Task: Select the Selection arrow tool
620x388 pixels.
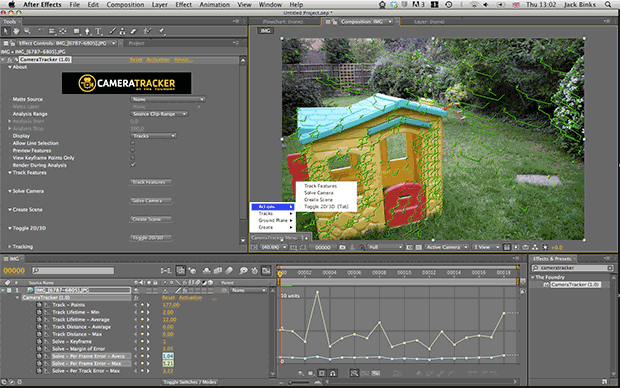Action: [x=6, y=31]
